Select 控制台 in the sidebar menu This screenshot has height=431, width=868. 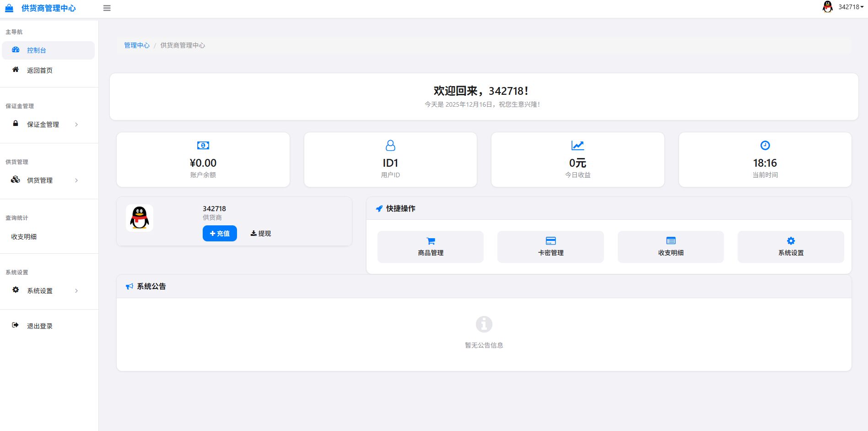[37, 50]
